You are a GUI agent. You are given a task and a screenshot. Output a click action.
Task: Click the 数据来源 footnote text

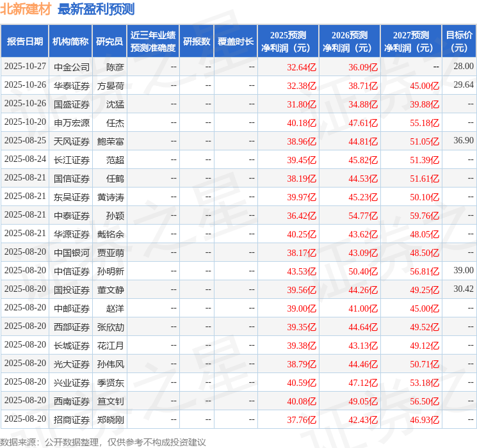click(103, 442)
